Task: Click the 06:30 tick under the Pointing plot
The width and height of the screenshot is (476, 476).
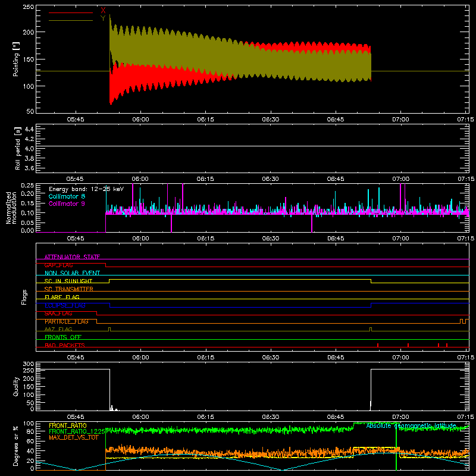Action: (271, 120)
